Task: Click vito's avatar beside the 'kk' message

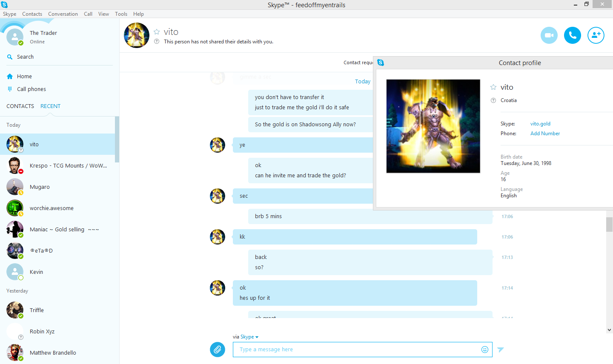Action: click(x=218, y=237)
